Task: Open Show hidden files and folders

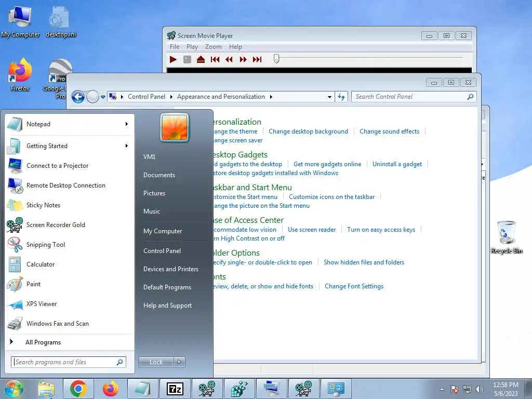Action: pyautogui.click(x=364, y=262)
